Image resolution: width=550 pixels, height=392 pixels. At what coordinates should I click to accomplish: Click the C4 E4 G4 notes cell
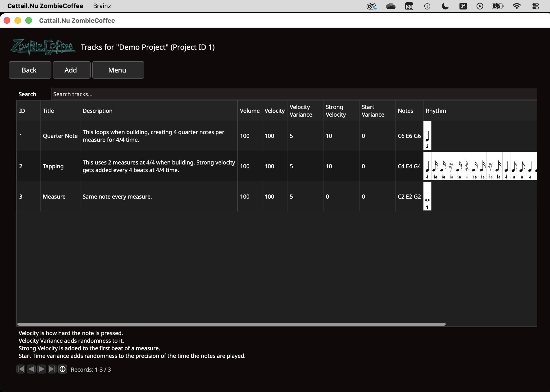pyautogui.click(x=409, y=166)
